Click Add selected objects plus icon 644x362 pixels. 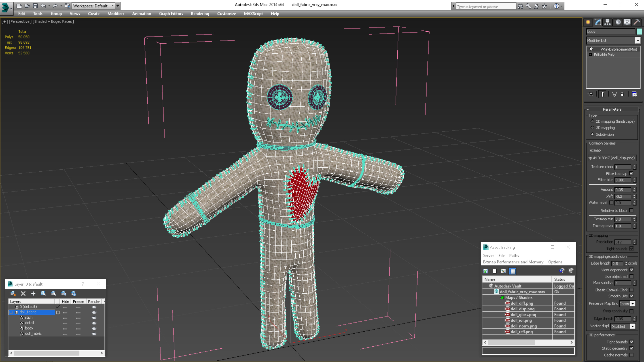[33, 294]
